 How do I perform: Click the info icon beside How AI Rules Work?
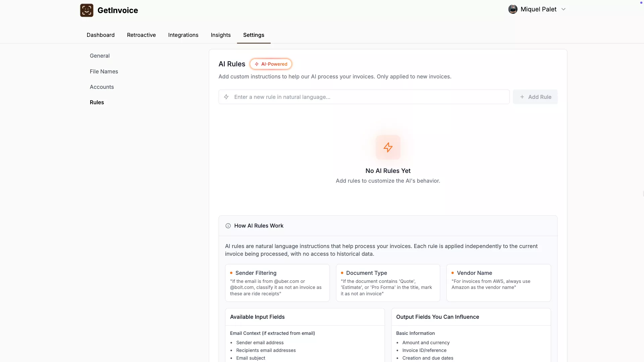[228, 226]
